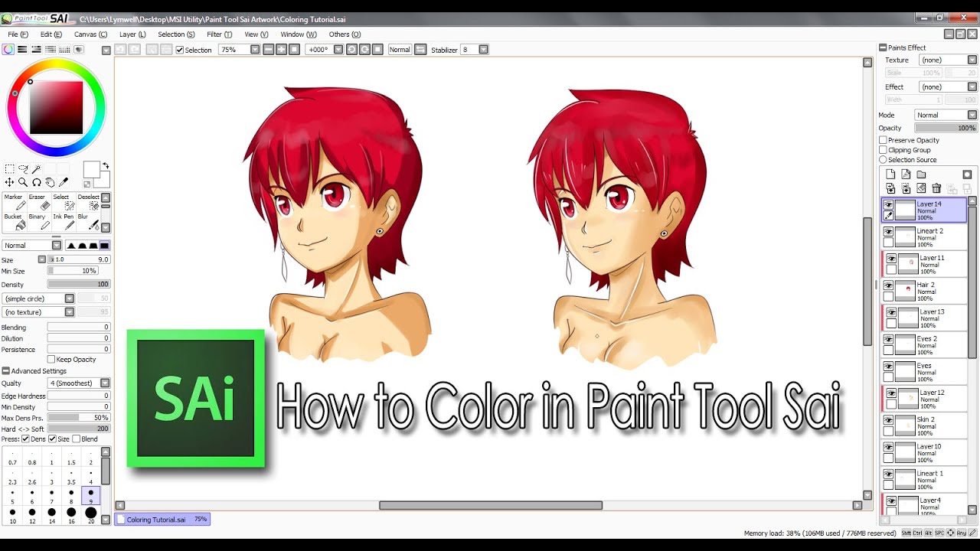Choose the Binary pen tool
980x551 pixels.
[40, 222]
